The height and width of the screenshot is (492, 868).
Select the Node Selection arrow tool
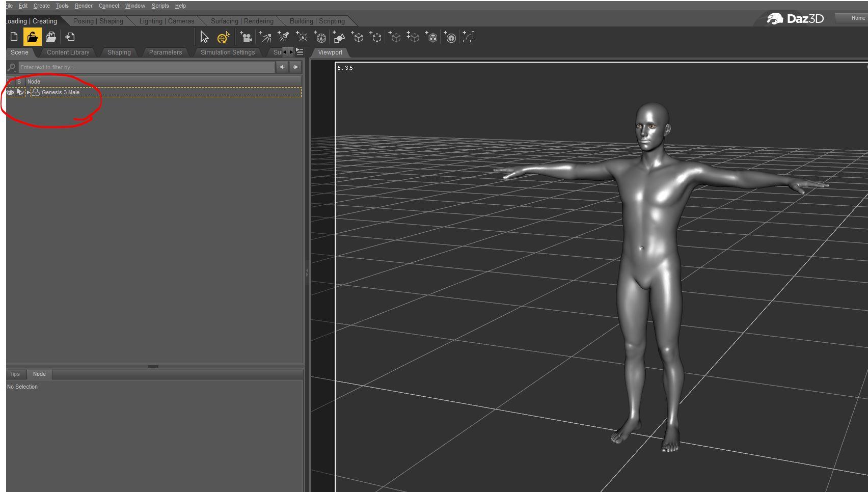pyautogui.click(x=204, y=37)
